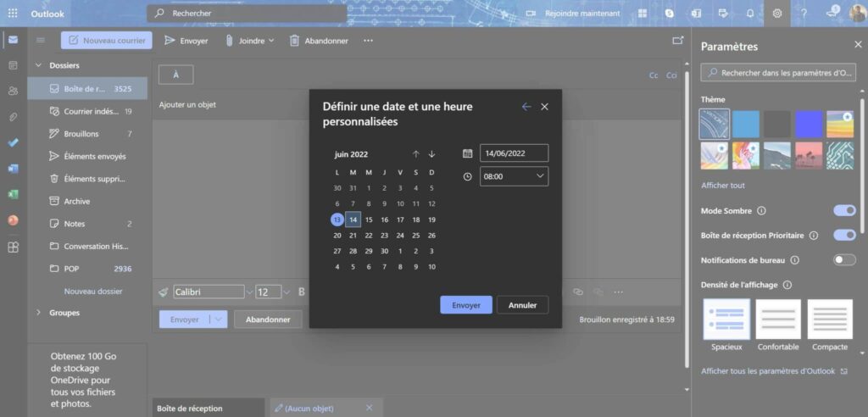Switch to Boîte de réception tab
The image size is (868, 417).
click(x=209, y=409)
